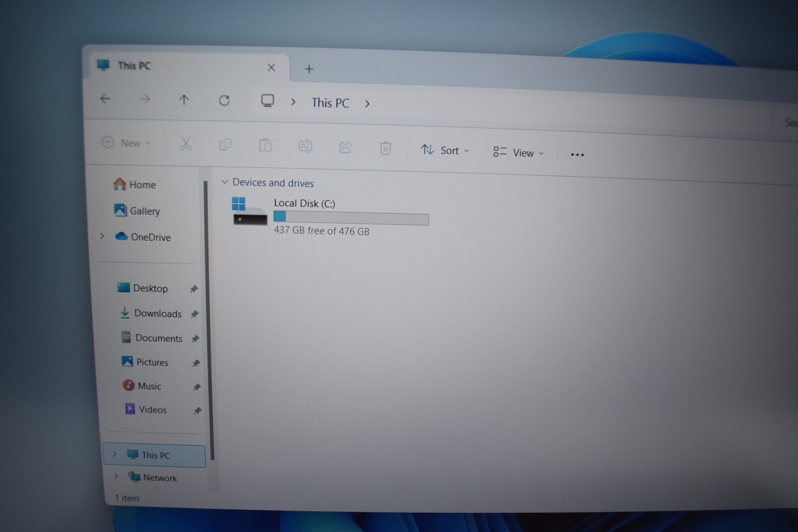Screen dimensions: 798x532
Task: Select the Local Disk (C:) label
Action: pyautogui.click(x=304, y=203)
